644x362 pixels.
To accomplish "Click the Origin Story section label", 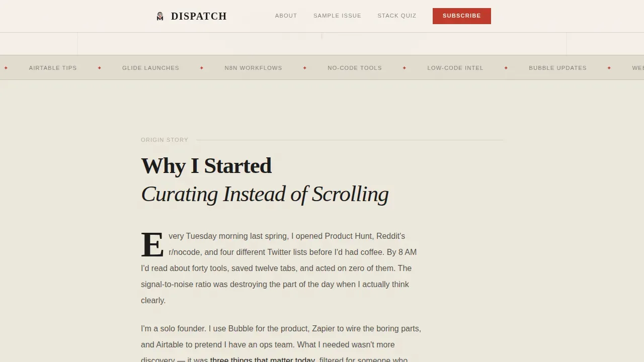I will coord(165,140).
